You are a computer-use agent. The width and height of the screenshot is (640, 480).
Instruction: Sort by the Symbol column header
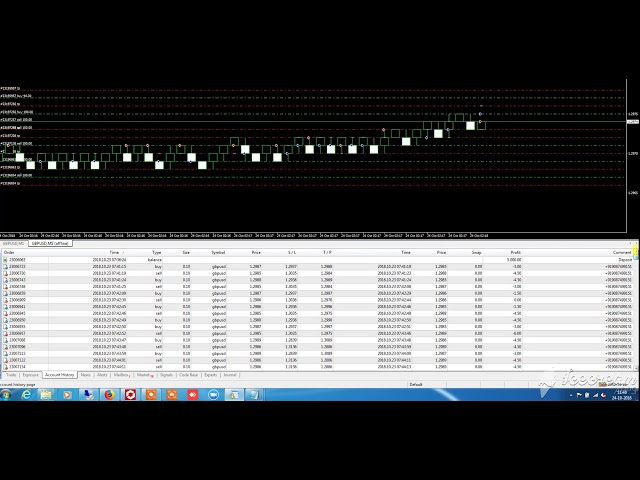(x=218, y=252)
